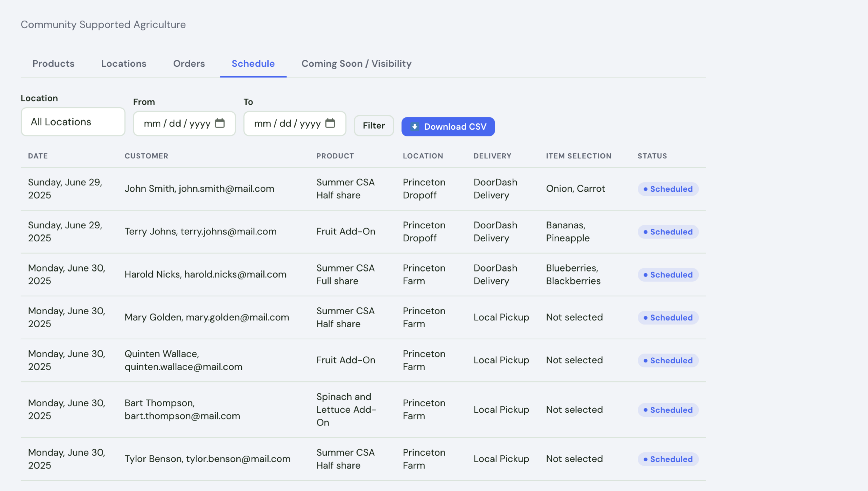
Task: Click the download arrow icon on Download CSV
Action: click(x=415, y=126)
